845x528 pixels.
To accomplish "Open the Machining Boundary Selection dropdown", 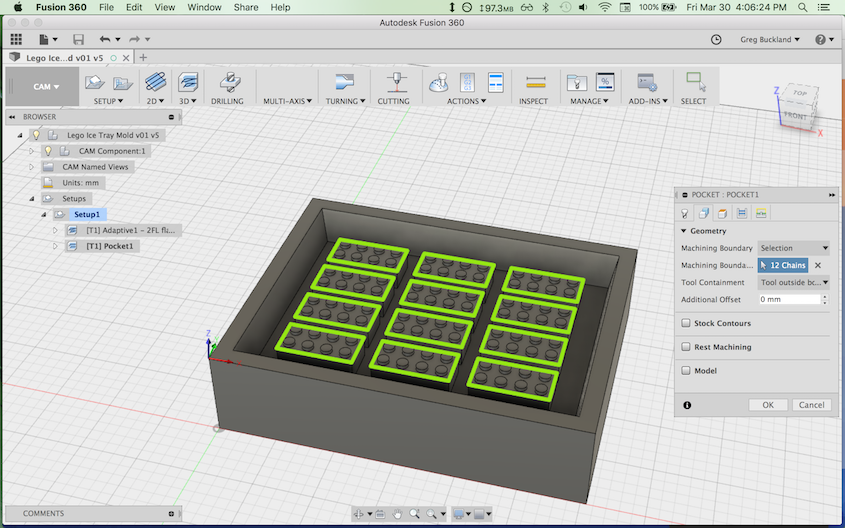I will click(x=793, y=248).
